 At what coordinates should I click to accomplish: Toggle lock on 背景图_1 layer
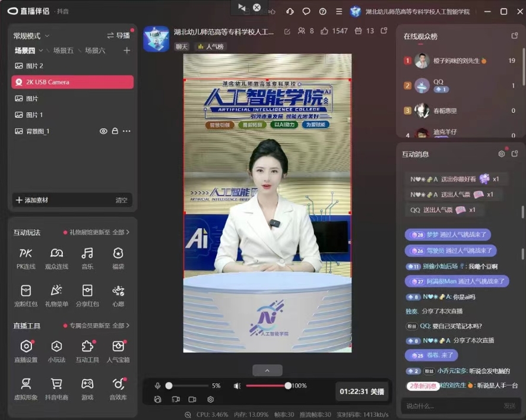(x=115, y=131)
